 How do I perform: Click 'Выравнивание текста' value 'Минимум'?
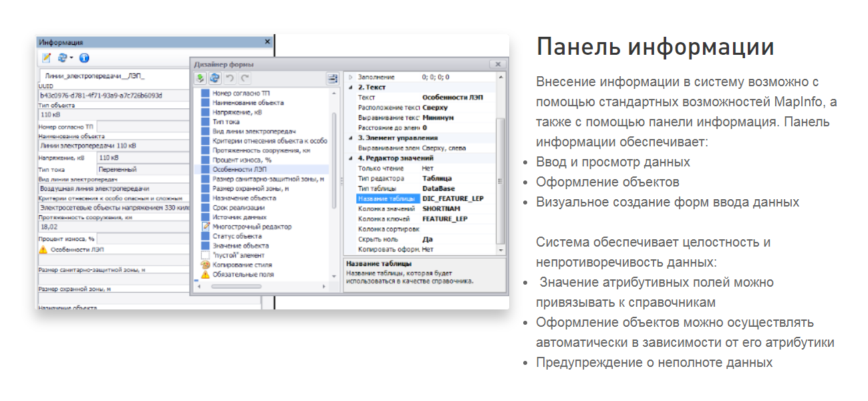(438, 118)
